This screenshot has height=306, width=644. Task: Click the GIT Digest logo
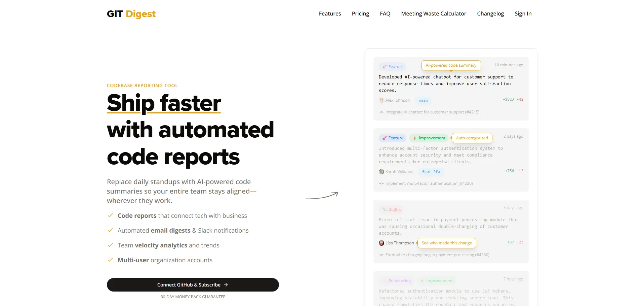point(131,14)
